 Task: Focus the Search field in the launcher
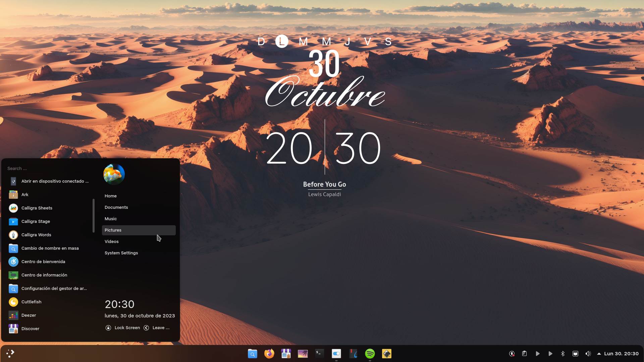[49, 169]
